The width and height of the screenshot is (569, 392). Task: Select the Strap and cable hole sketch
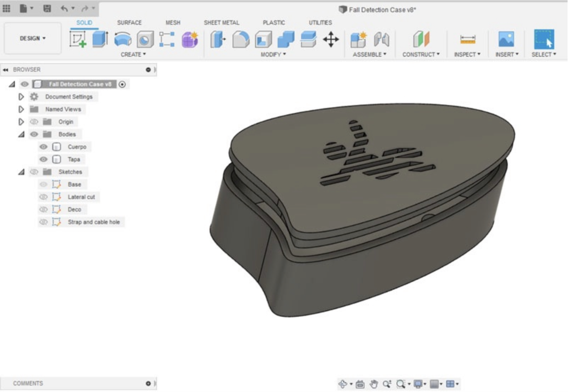[94, 222]
